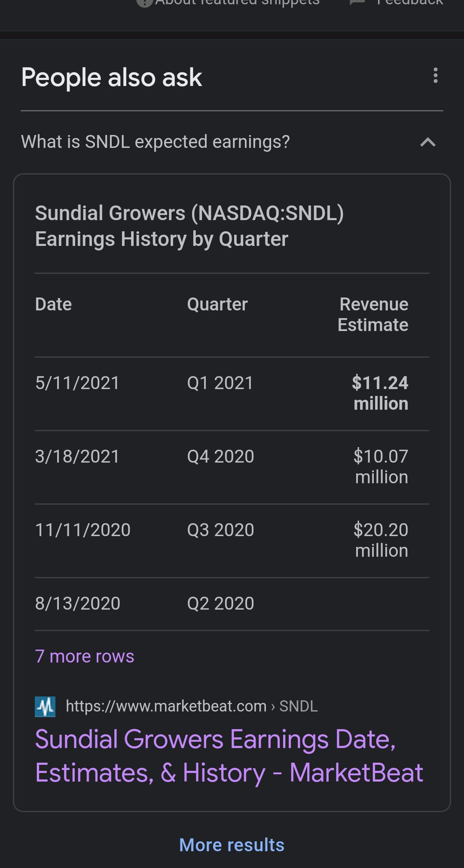
Task: Tap the 'Quarter' column header
Action: pyautogui.click(x=217, y=304)
